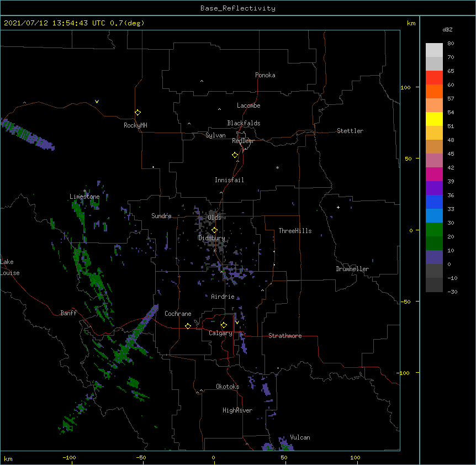Click the Airdrie city label

point(223,297)
